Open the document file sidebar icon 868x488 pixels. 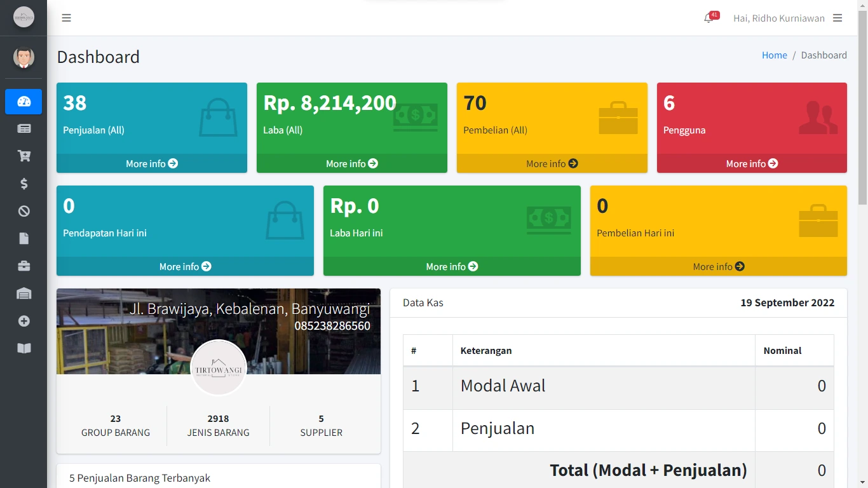(24, 238)
